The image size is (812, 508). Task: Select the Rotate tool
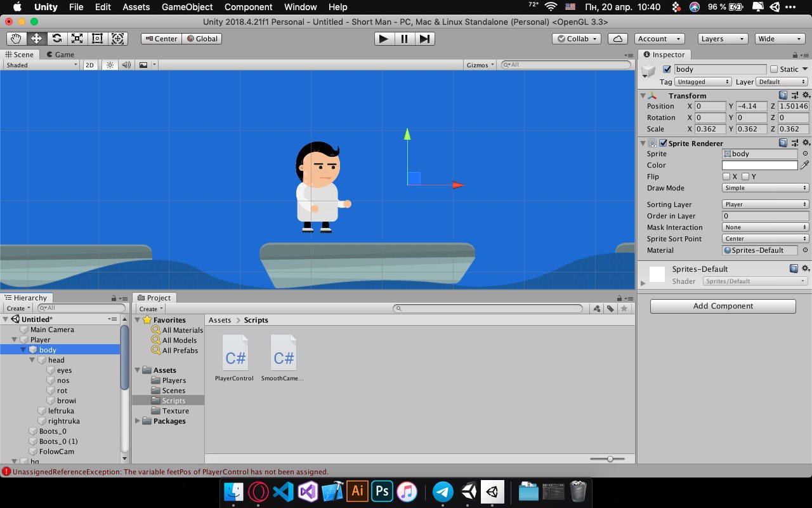[56, 38]
